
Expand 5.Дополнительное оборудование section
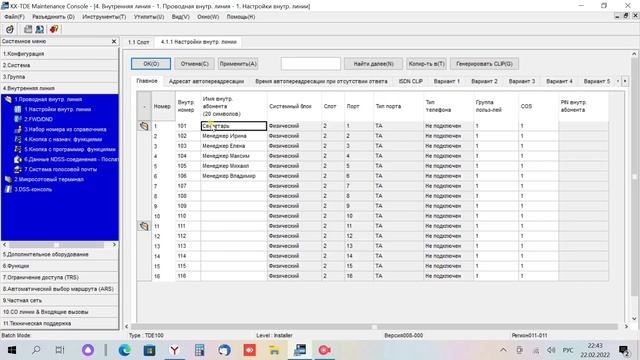click(60, 254)
